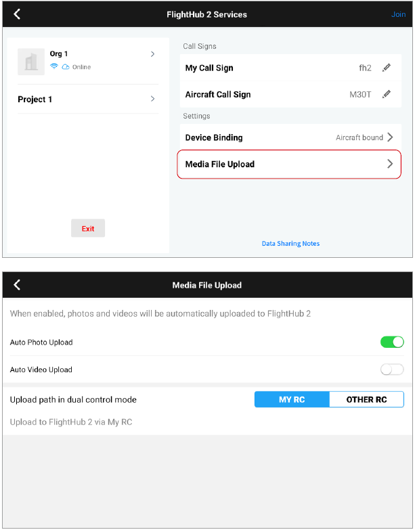Expand Org 1 with its chevron
This screenshot has width=415, height=532.
(x=152, y=54)
